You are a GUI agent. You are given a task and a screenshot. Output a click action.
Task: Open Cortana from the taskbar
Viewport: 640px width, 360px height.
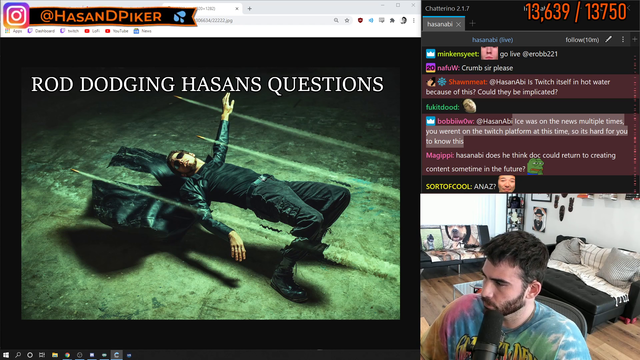[30, 355]
